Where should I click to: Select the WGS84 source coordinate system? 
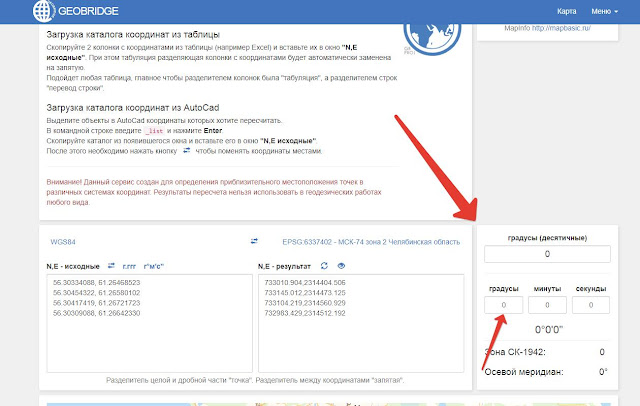pyautogui.click(x=63, y=242)
